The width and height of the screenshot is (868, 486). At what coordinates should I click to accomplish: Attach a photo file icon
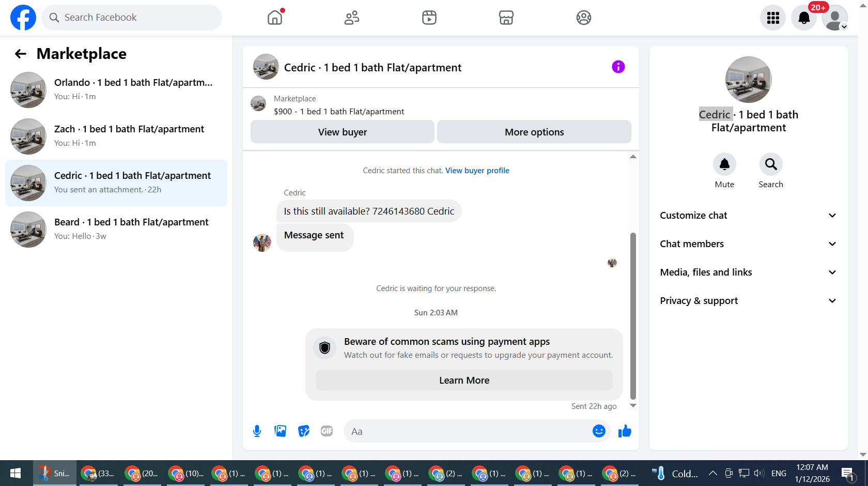281,431
